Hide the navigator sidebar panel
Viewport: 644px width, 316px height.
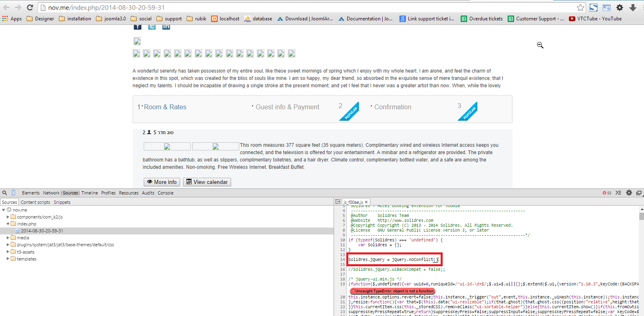pyautogui.click(x=338, y=202)
